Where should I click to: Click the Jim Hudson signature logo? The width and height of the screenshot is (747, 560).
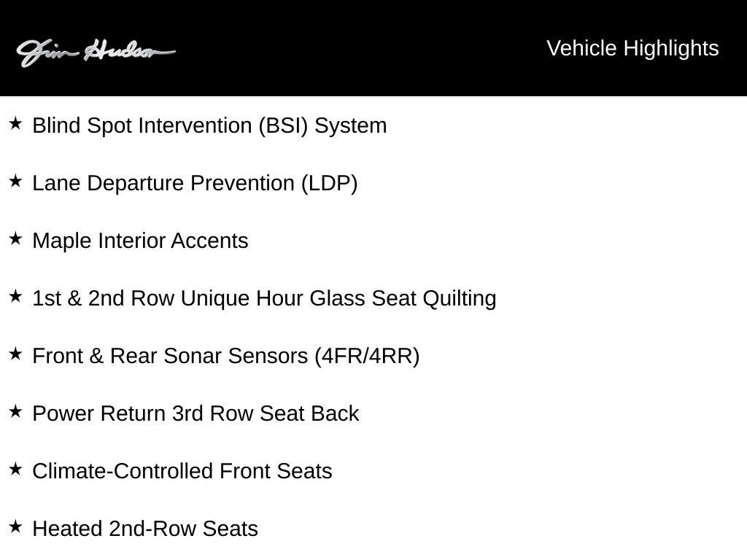96,52
